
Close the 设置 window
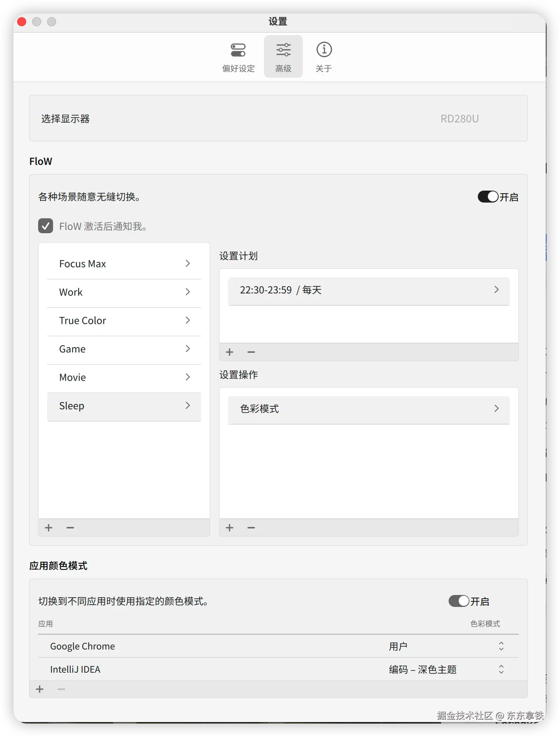22,22
